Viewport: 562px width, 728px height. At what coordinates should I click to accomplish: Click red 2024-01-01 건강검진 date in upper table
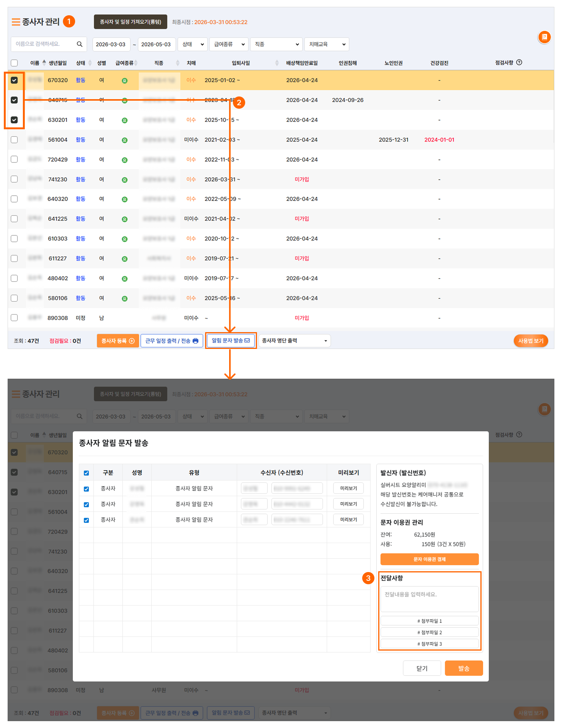[439, 140]
